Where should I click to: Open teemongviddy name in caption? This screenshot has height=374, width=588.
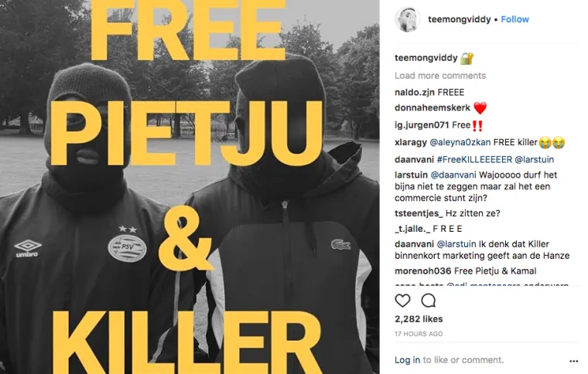[x=426, y=58]
